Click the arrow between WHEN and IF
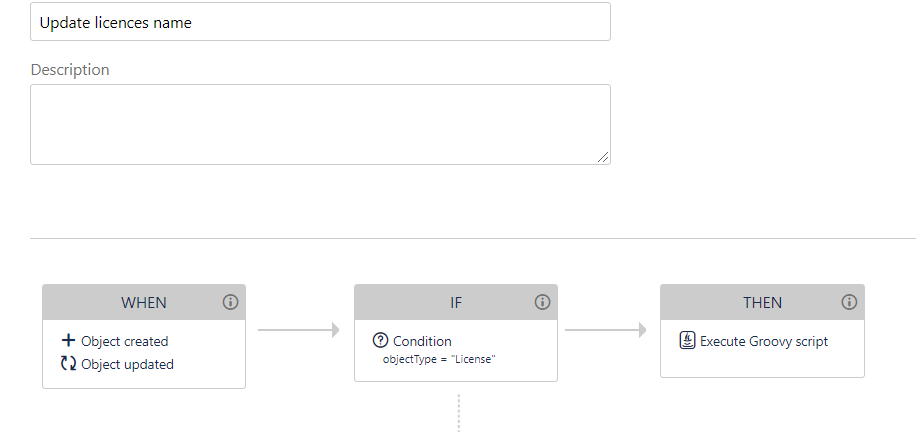916x432 pixels. tap(299, 330)
